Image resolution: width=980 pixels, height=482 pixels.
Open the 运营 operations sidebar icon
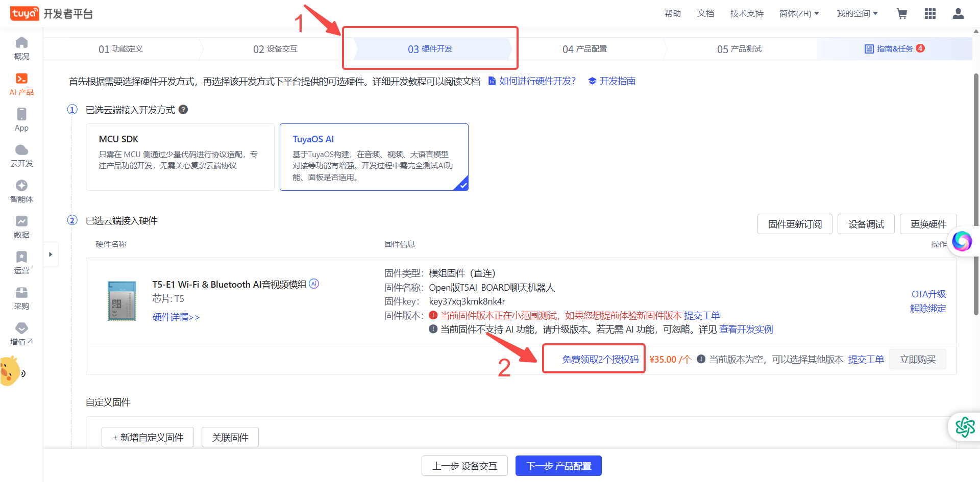21,263
